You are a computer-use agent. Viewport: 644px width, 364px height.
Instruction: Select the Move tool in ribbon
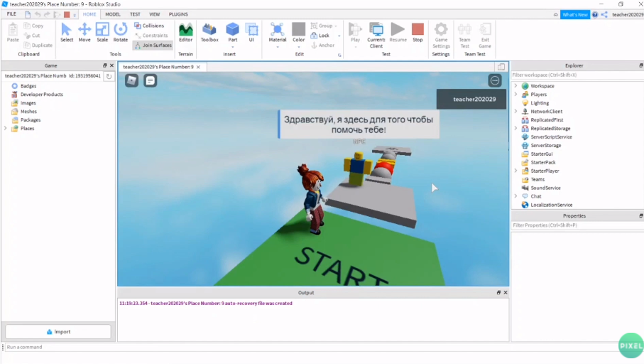point(84,33)
